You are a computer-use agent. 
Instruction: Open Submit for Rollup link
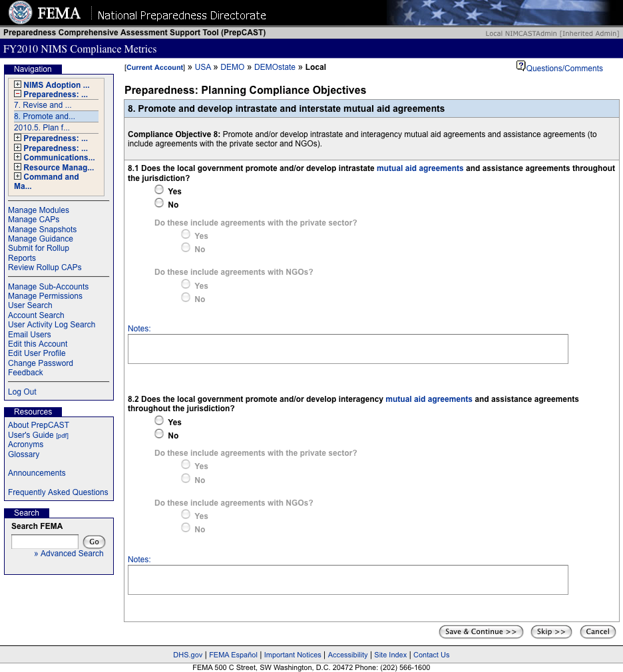coord(38,248)
